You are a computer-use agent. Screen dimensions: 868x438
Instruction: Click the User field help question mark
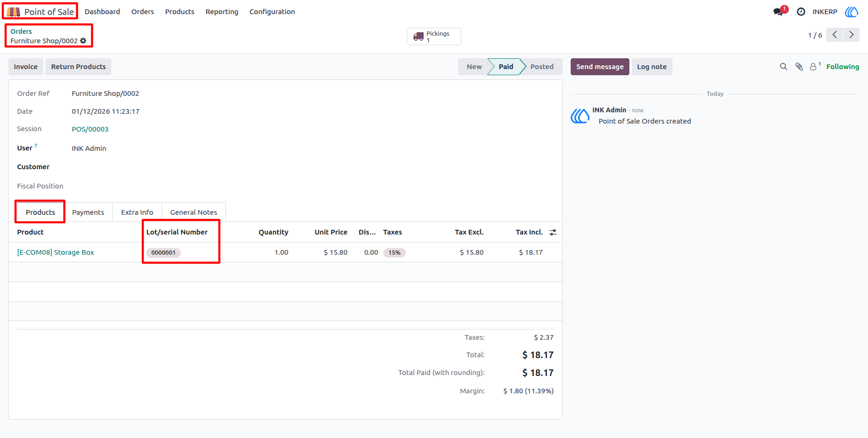(x=36, y=146)
